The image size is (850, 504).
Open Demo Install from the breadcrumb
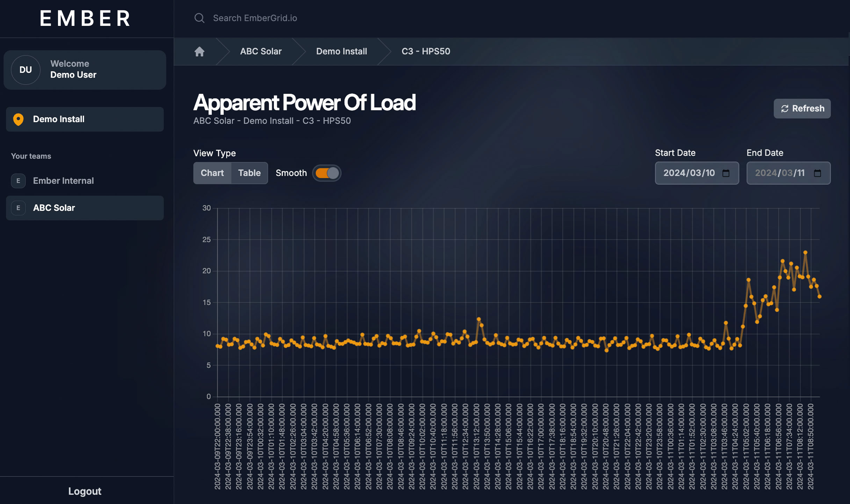pyautogui.click(x=341, y=51)
